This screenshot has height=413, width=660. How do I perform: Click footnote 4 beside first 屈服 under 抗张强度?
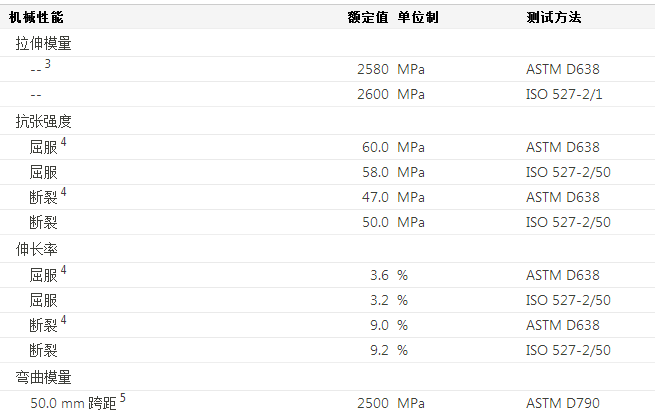click(63, 142)
